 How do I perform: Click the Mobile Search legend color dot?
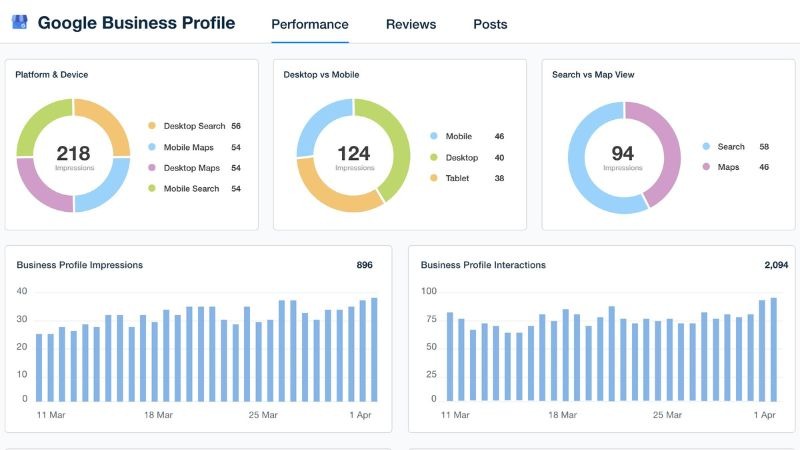click(x=152, y=188)
